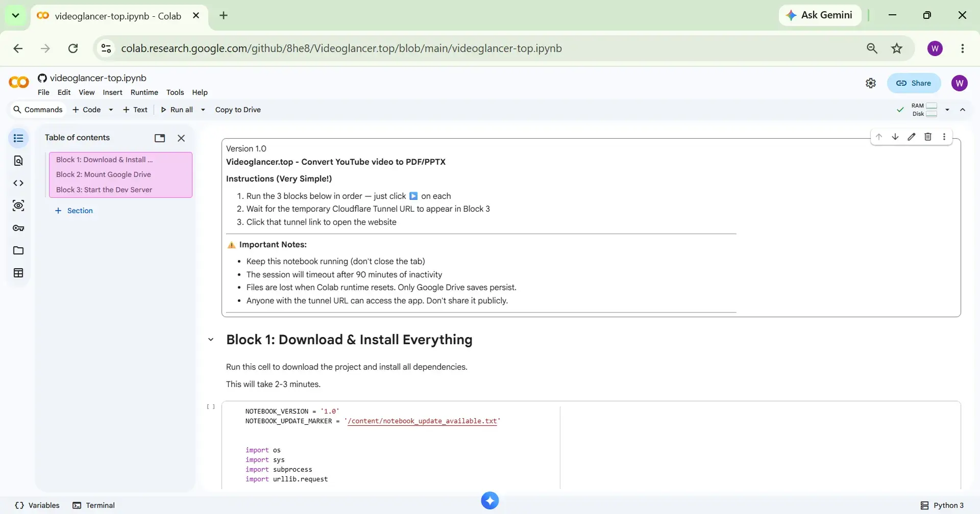Open the Variables panel
This screenshot has height=514, width=980.
(x=37, y=505)
